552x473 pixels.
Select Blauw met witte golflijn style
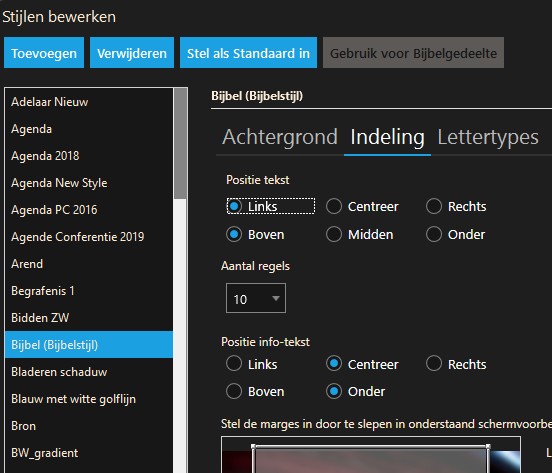89,399
